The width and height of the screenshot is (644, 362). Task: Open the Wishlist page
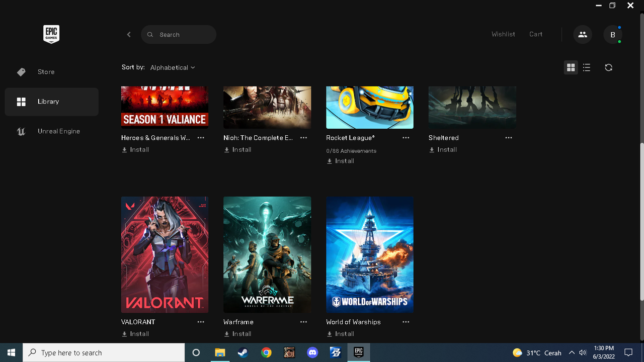coord(503,34)
